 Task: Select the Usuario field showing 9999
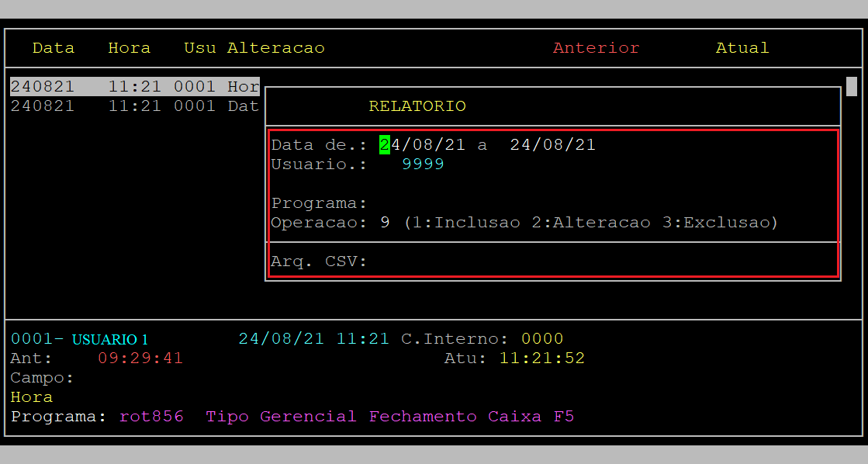pos(423,164)
